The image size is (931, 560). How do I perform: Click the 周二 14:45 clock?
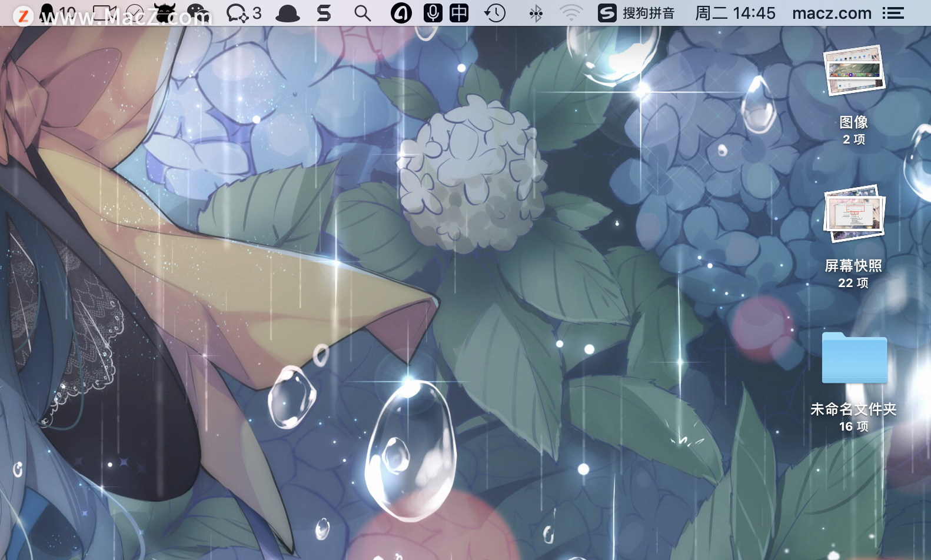[x=735, y=13]
